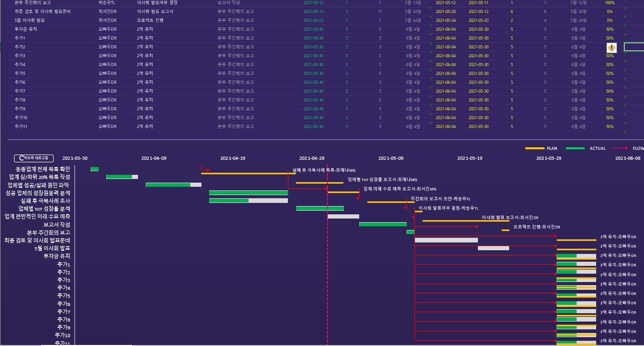
Task: Select the 2021-05-19 axis date label
Action: click(x=470, y=158)
